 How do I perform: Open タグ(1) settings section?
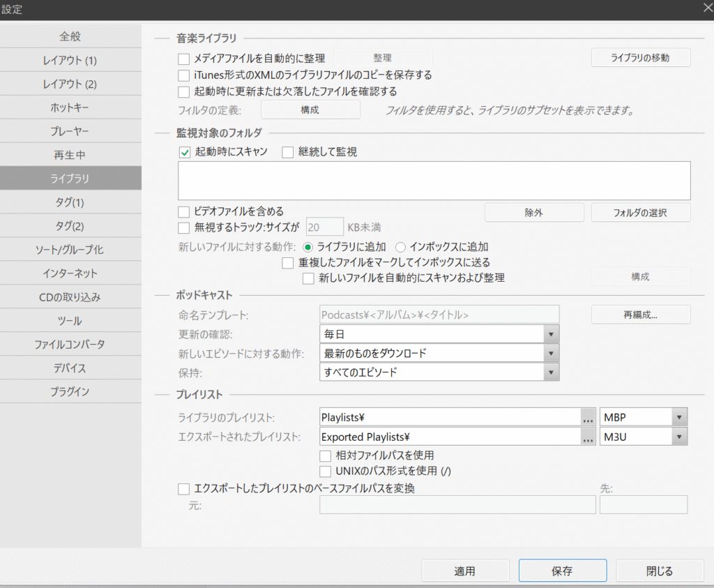click(x=70, y=202)
